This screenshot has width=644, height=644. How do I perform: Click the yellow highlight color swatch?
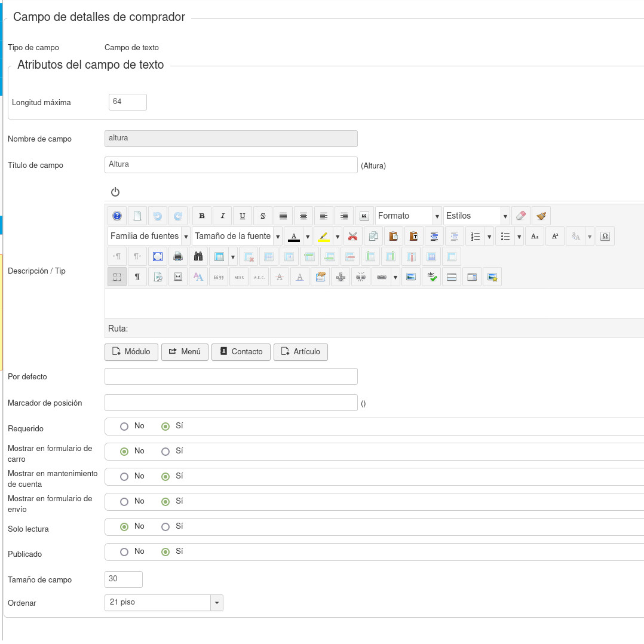pyautogui.click(x=324, y=236)
